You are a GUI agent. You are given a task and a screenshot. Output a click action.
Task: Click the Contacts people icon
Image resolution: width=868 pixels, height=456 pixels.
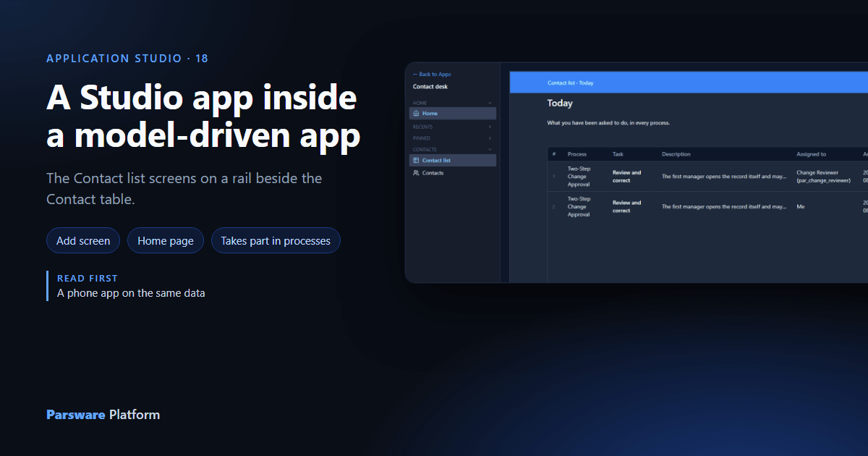click(x=416, y=173)
